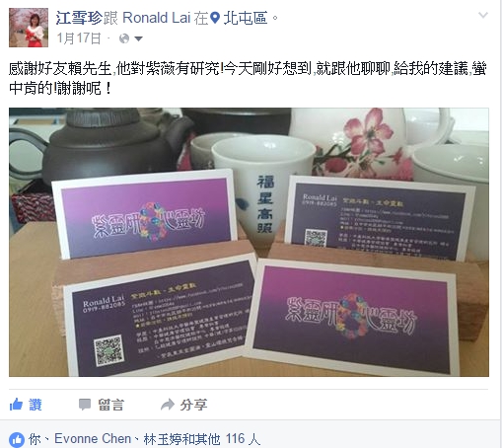Click the thumbs-up 讚 icon
Screen dimensions: 502x448
tap(16, 405)
